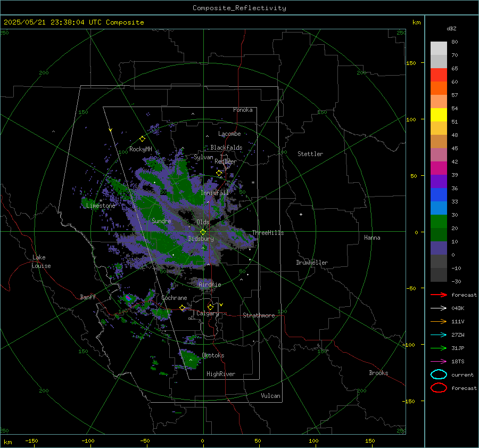Viewport: 479px width, 448px height.
Task: Click the yellow diamond marker below RedDeer
Action: [x=219, y=173]
